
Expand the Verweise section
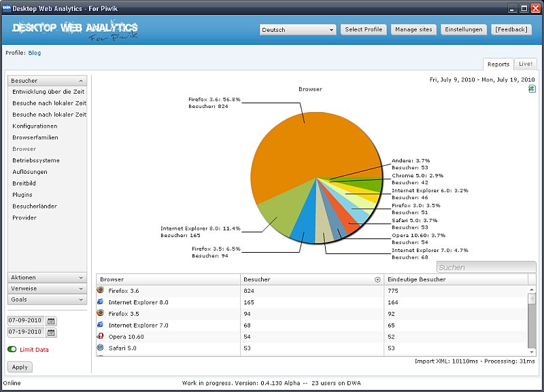coord(48,288)
